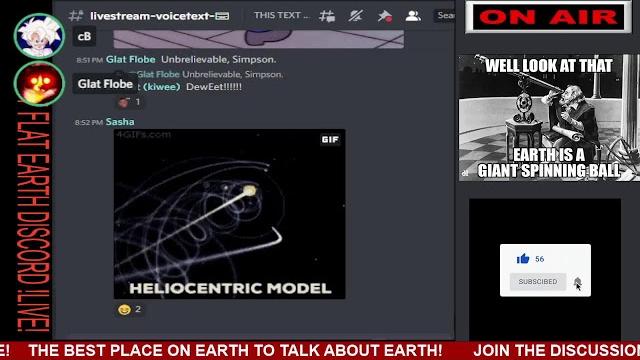Select the glowing pumpkin avatar
The width and height of the screenshot is (640, 360).
(x=39, y=83)
